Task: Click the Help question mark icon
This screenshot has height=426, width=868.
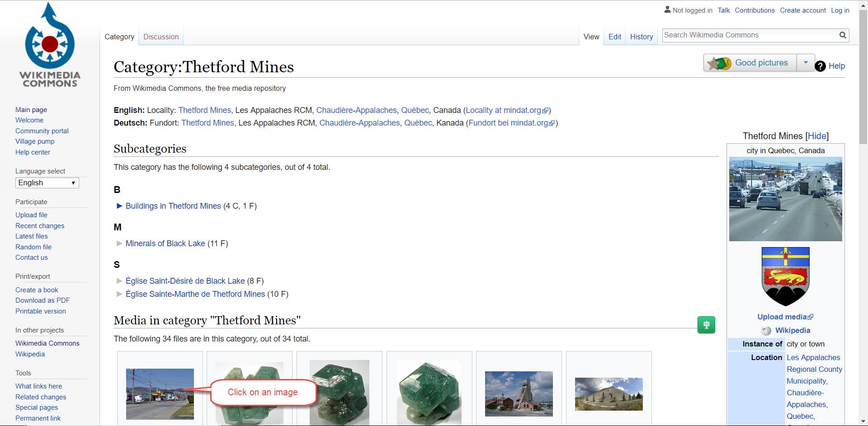Action: 820,66
